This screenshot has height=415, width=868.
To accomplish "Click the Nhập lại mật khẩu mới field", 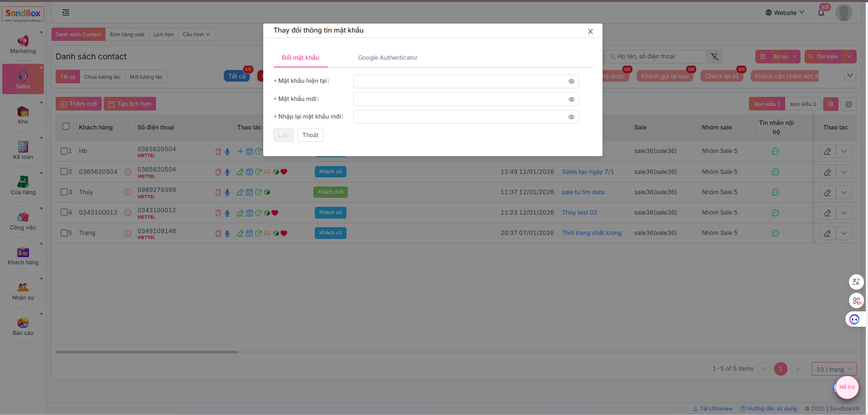I will 459,117.
